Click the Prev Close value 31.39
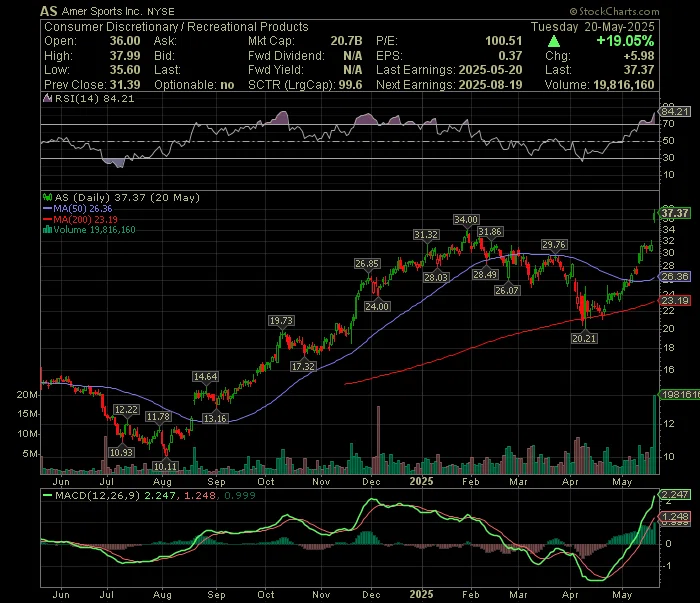 125,84
